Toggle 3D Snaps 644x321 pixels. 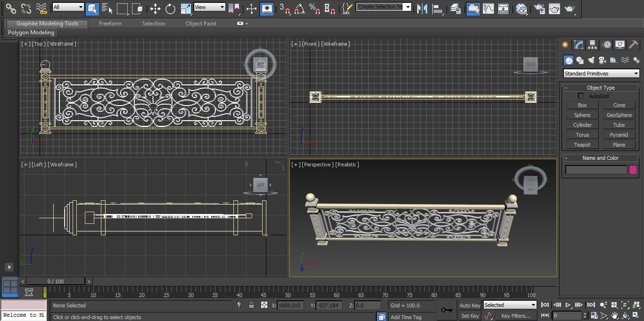[284, 8]
